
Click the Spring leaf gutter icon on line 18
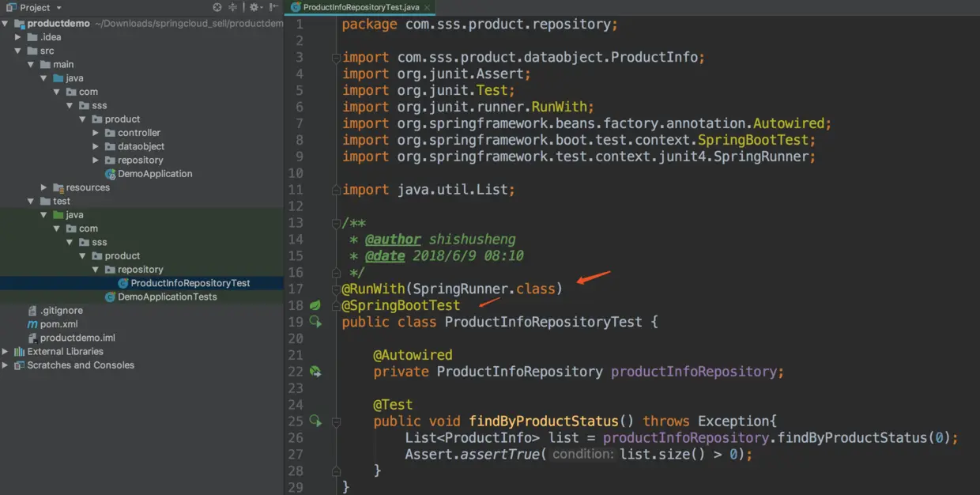pyautogui.click(x=315, y=305)
